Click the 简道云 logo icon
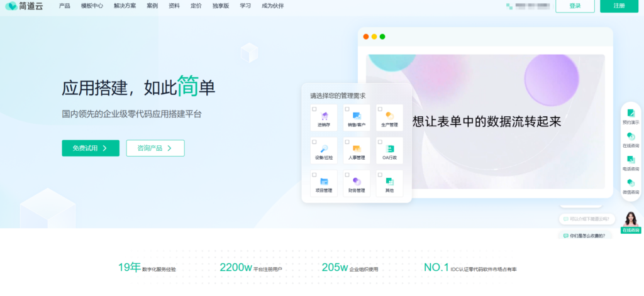Screen dimensions: 644x296 pos(11,6)
